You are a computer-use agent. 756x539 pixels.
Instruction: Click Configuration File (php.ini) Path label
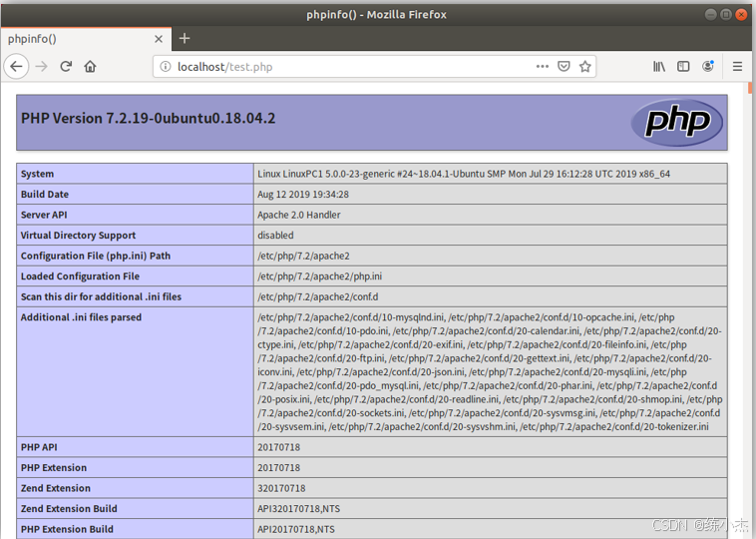tap(96, 256)
